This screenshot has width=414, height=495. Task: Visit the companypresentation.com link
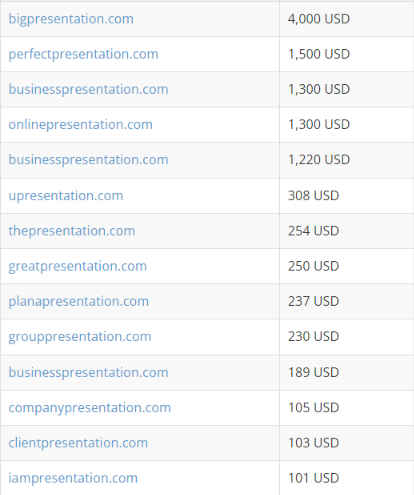pos(90,408)
